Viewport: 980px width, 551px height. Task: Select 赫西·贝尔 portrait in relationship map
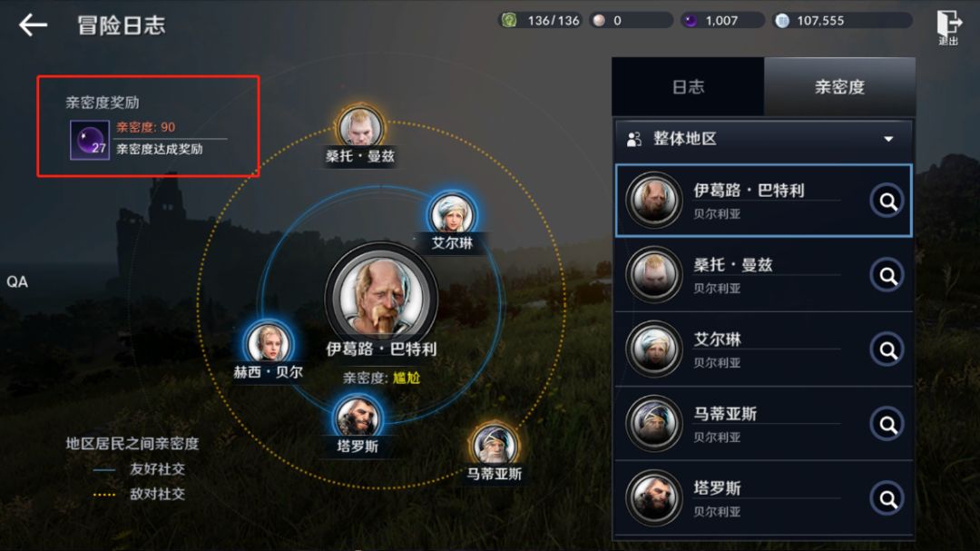pyautogui.click(x=268, y=342)
